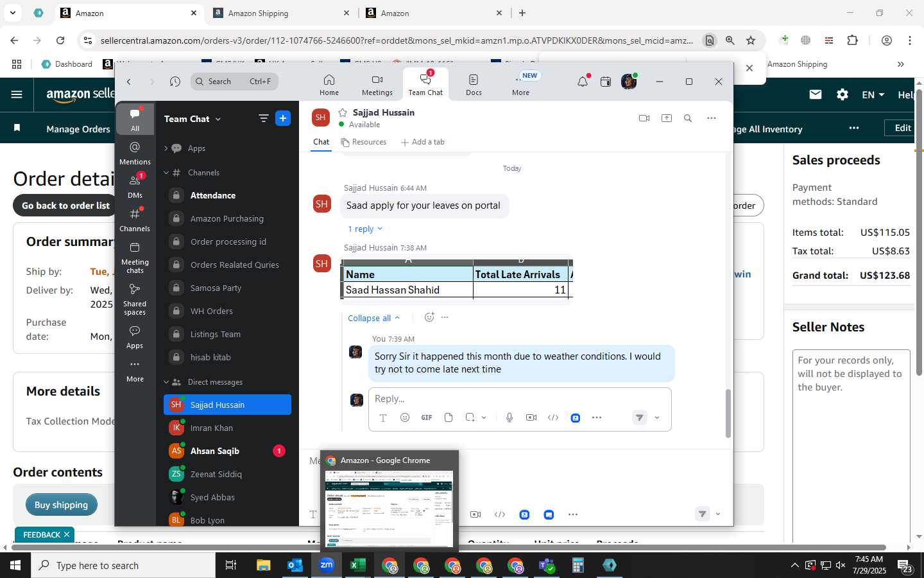Click the Zoom Search box
Image resolution: width=924 pixels, height=578 pixels.
[234, 82]
